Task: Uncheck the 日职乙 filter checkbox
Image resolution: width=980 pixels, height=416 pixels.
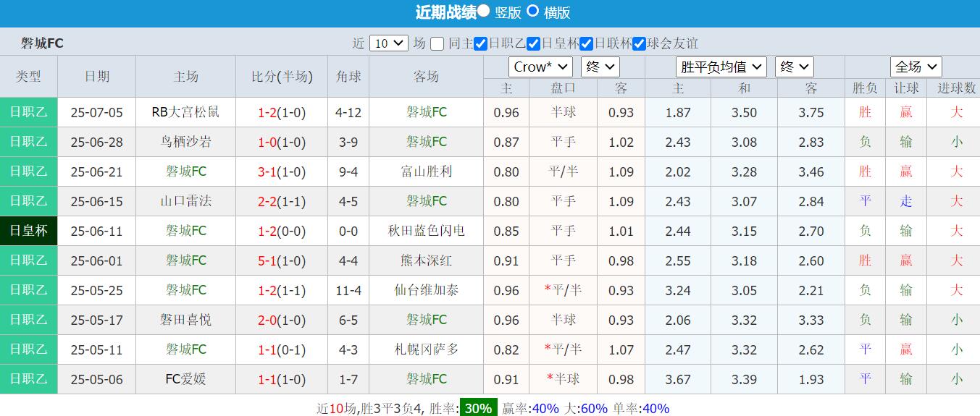Action: click(480, 43)
